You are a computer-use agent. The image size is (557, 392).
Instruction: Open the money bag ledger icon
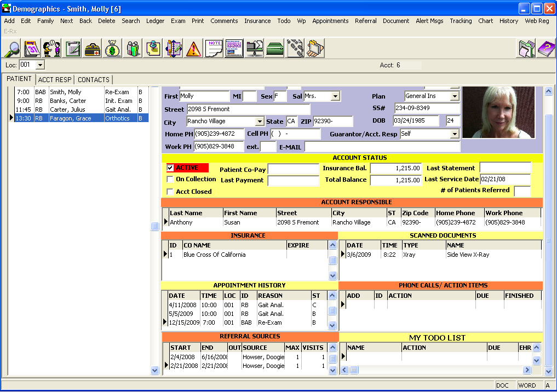click(113, 49)
